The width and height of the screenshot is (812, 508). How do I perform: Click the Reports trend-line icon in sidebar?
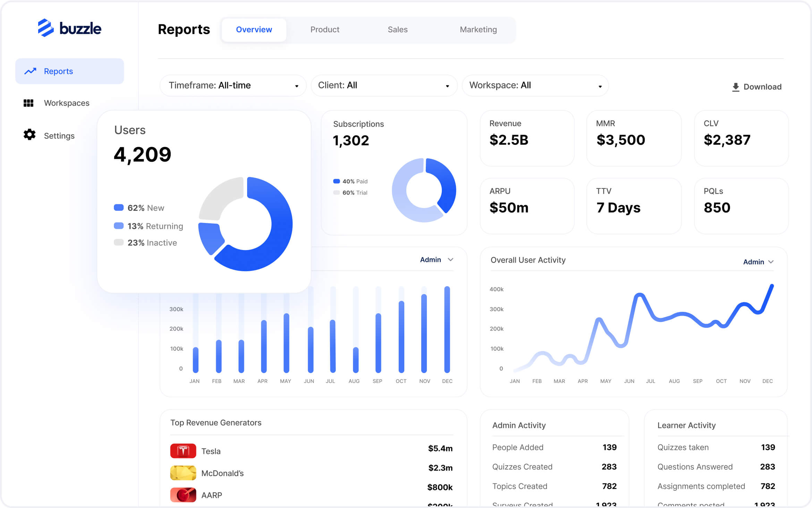[x=30, y=71]
